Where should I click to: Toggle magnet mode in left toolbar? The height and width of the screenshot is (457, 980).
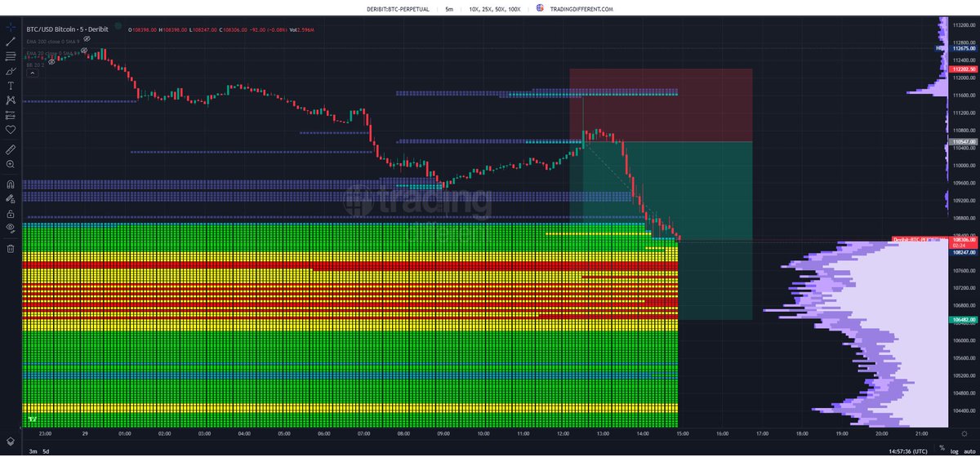[11, 184]
